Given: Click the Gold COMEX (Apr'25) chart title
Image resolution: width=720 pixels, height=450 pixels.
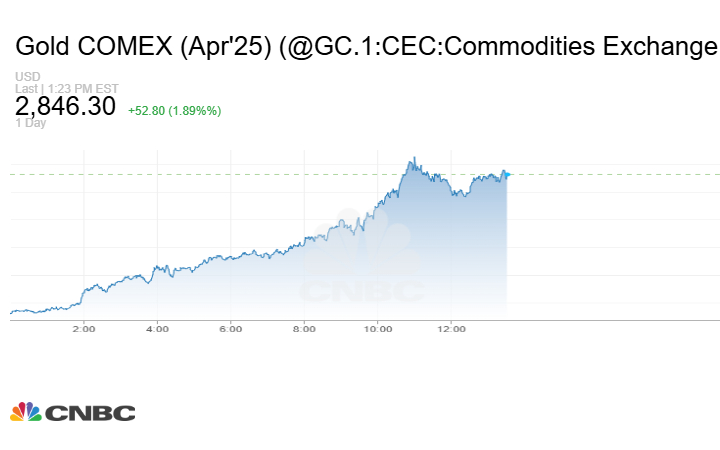Looking at the screenshot, I should (366, 46).
